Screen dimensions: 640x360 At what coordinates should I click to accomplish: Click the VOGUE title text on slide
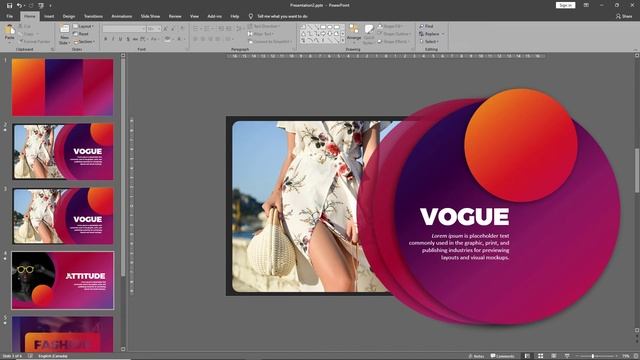pyautogui.click(x=464, y=217)
